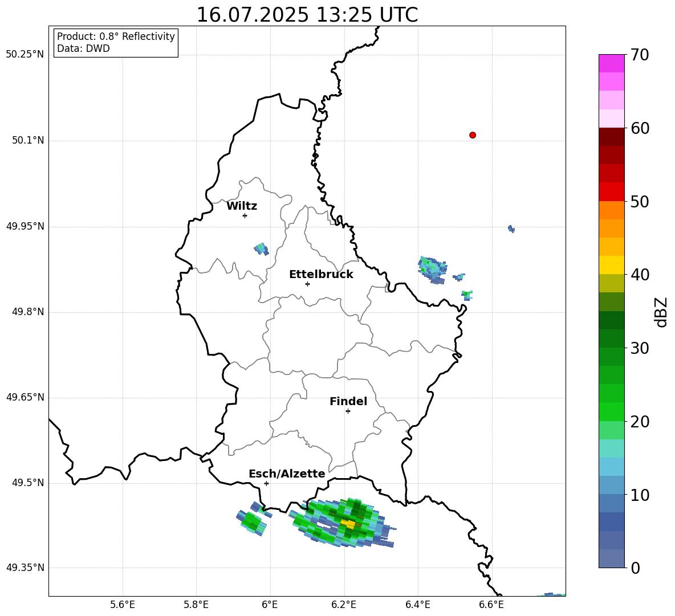Viewport: 675px width, 616px height.
Task: Click the Ettelbruck station cross marker
Action: pyautogui.click(x=307, y=284)
